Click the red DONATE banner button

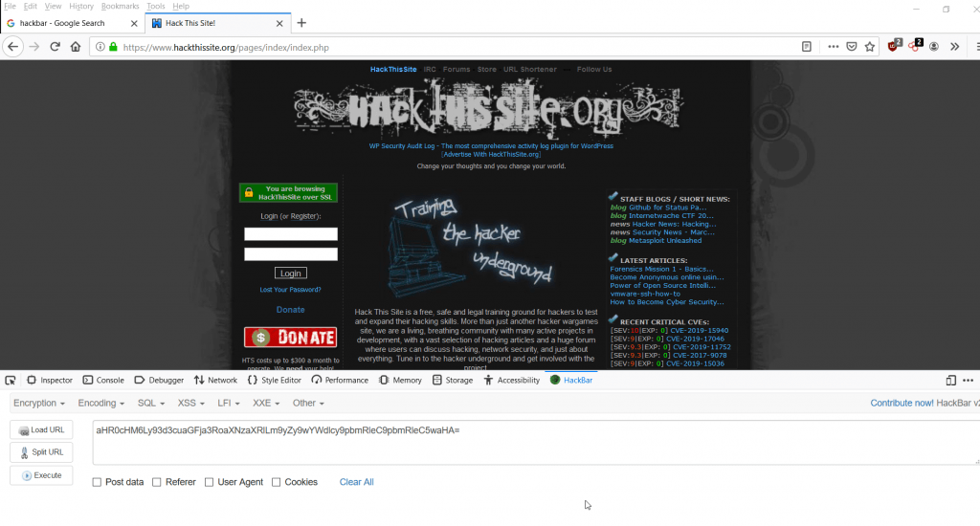click(x=290, y=338)
